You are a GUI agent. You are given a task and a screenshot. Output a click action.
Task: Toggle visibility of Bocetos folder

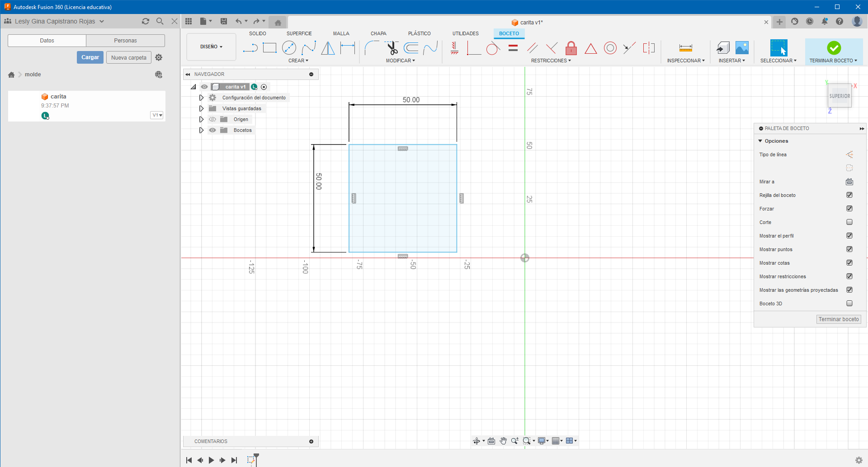pyautogui.click(x=212, y=130)
